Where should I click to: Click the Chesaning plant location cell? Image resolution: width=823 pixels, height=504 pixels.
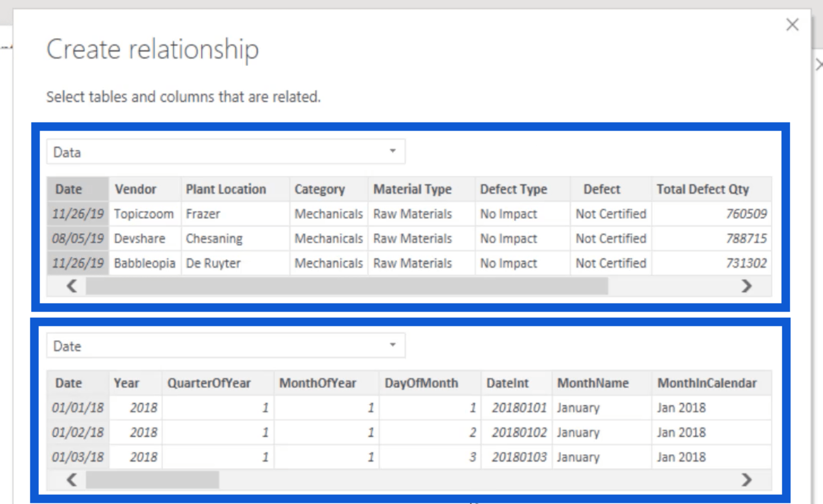pos(235,239)
